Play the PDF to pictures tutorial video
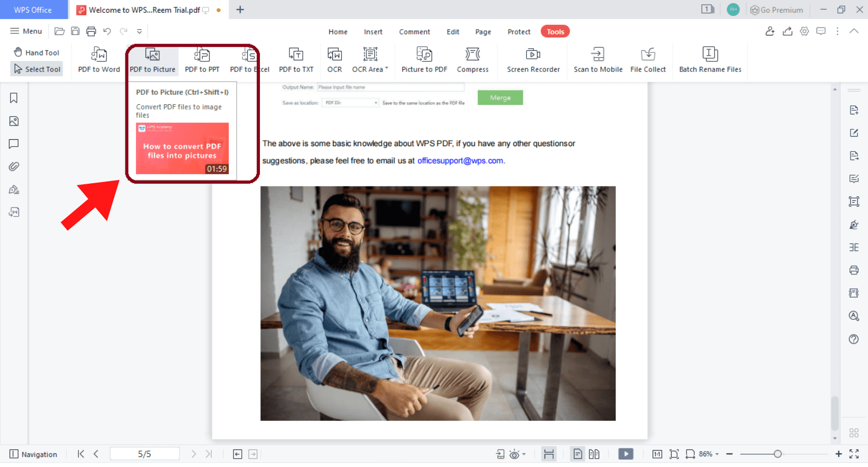 pyautogui.click(x=182, y=148)
